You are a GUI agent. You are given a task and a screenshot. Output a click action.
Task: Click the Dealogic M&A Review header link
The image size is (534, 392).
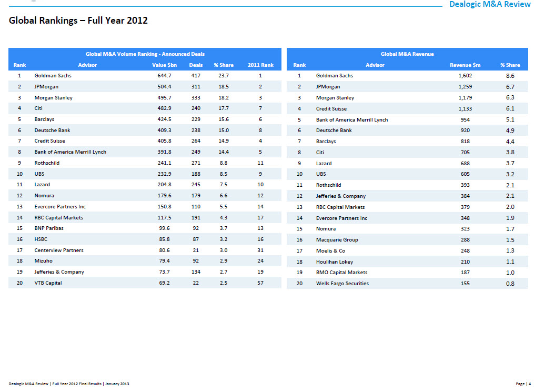point(488,4)
